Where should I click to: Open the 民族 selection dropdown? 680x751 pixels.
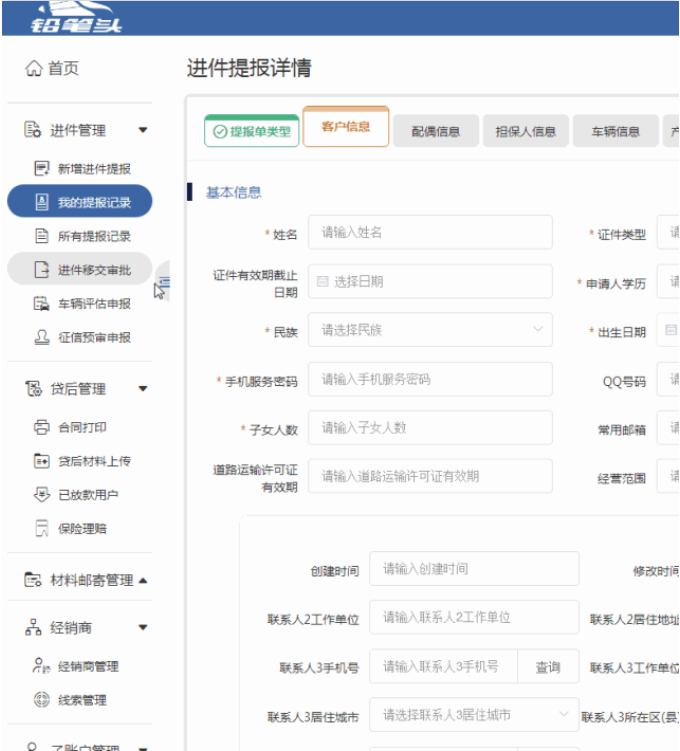click(x=430, y=330)
